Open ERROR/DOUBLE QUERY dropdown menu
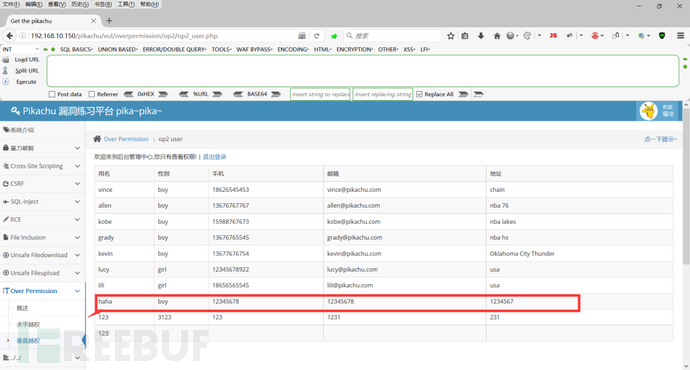This screenshot has width=690, height=370. [174, 49]
